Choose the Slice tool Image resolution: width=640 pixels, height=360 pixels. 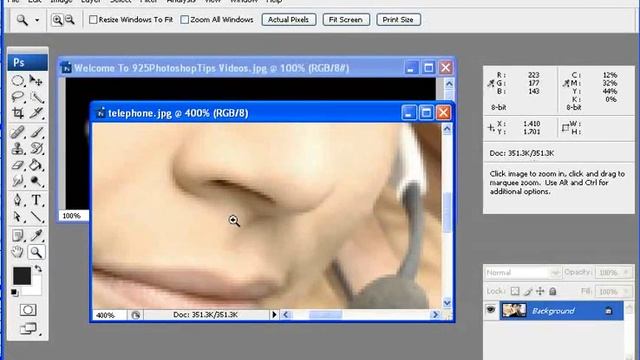[36, 113]
